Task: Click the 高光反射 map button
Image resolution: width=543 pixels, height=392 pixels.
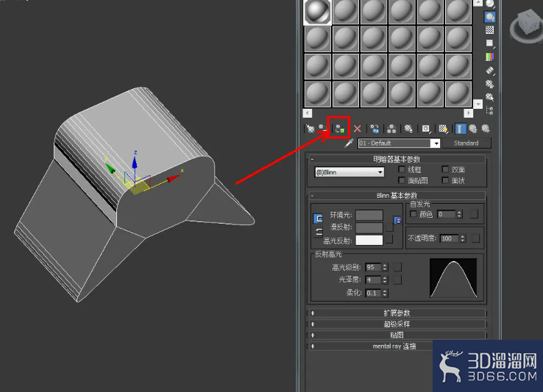Action: click(389, 239)
